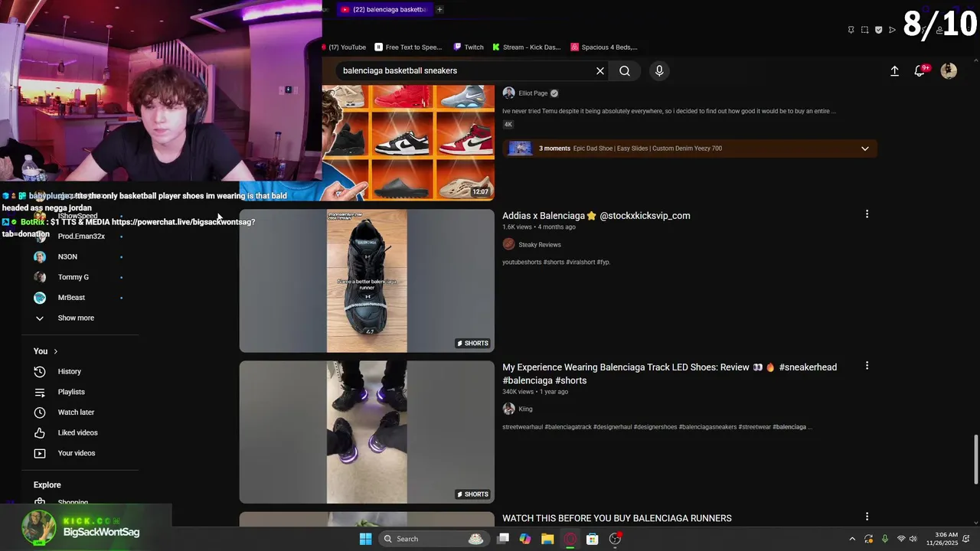Viewport: 980px width, 551px height.
Task: Open the volume speaker tray icon
Action: point(913,539)
